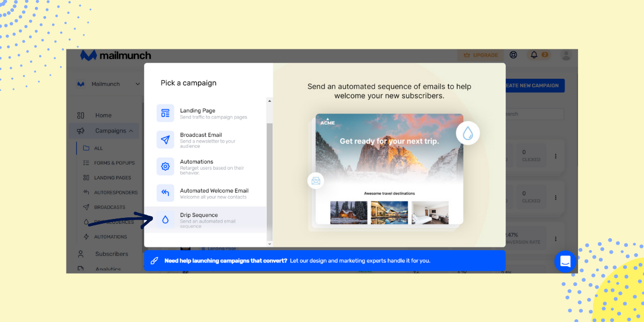This screenshot has width=644, height=322.
Task: Select LANDING PAGES in sidebar
Action: click(113, 178)
